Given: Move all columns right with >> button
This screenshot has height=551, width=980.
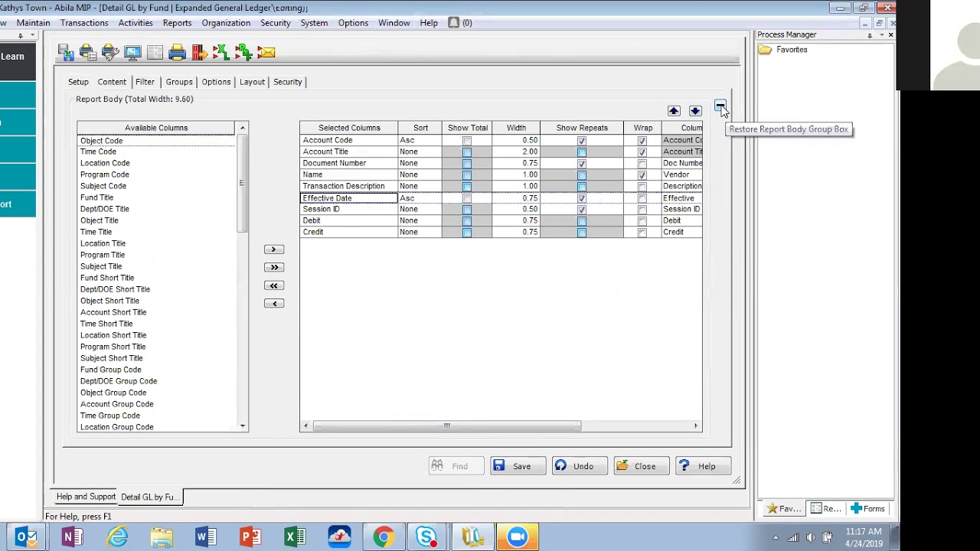Looking at the screenshot, I should tap(274, 267).
